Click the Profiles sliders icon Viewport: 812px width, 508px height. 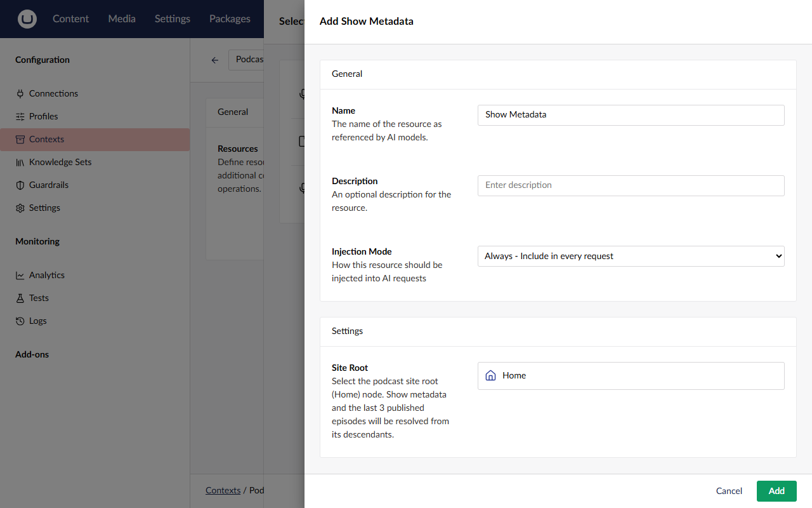coord(20,116)
